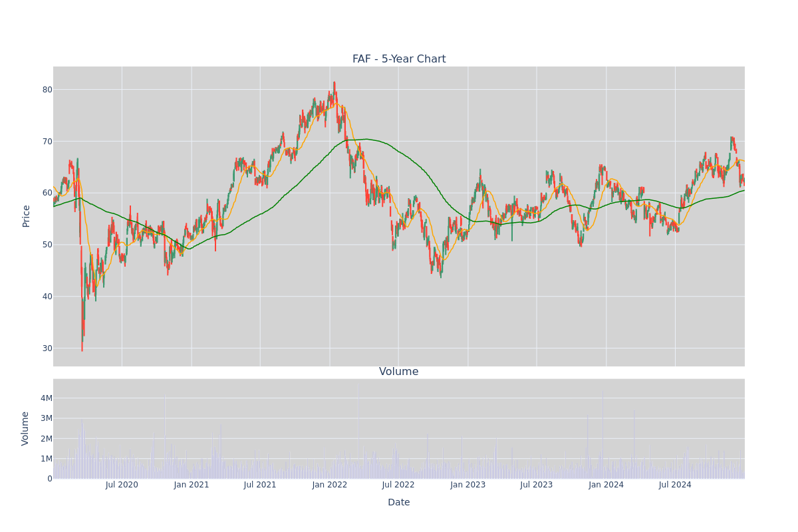This screenshot has width=798, height=532.
Task: Select the volume tick label "1M"
Action: (x=46, y=459)
